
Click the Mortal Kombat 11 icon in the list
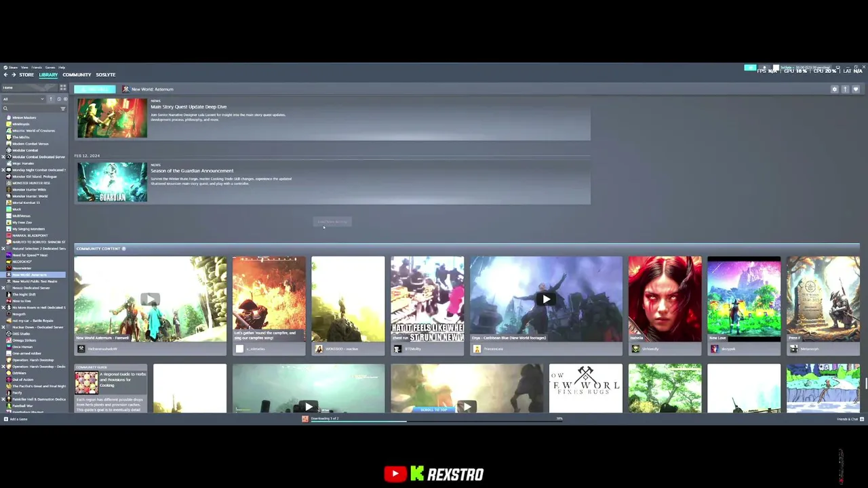pos(9,203)
